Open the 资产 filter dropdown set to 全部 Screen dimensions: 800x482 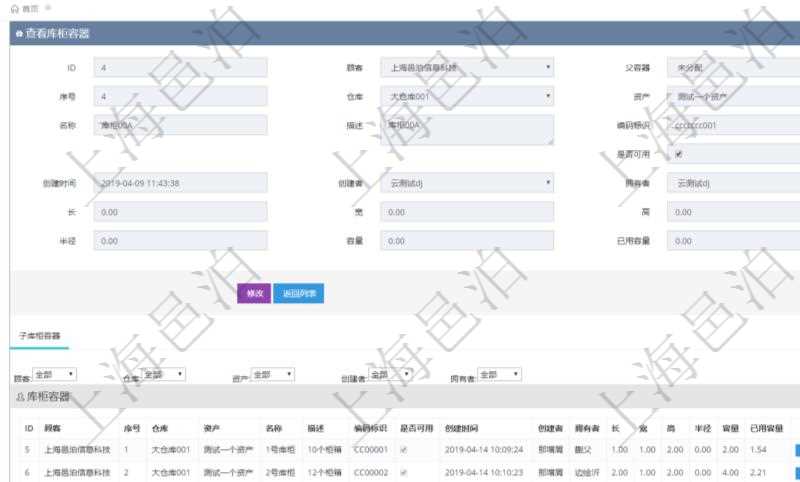point(272,374)
